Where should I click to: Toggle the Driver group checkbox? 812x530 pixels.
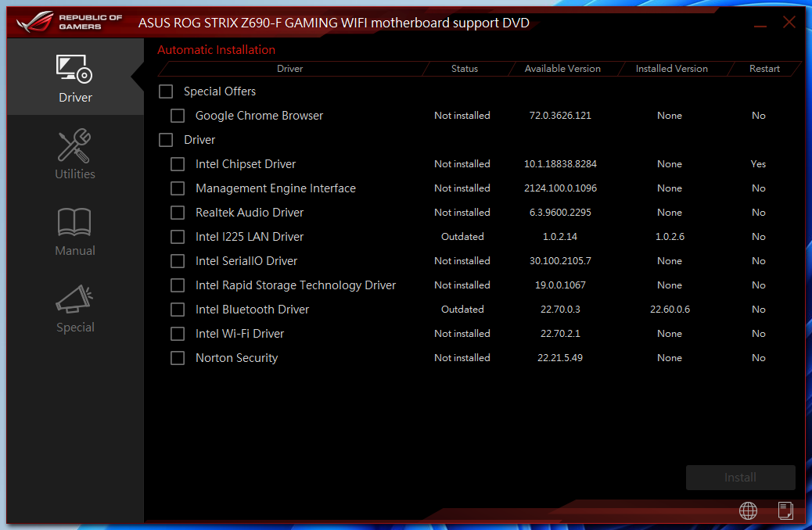point(165,139)
